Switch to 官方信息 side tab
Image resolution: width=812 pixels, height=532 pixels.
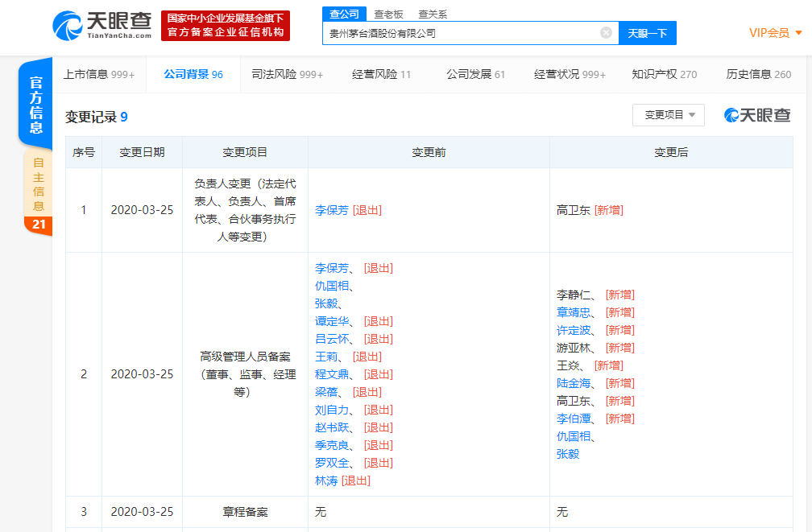coord(35,105)
